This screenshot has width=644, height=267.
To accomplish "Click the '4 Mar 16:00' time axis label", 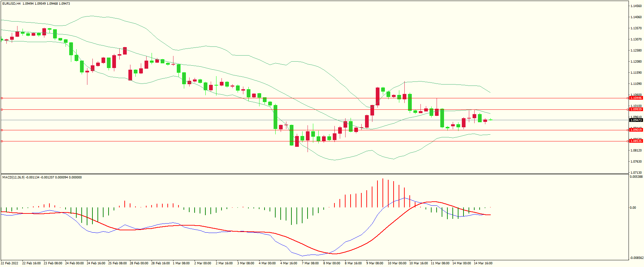I will pyautogui.click(x=288, y=263).
